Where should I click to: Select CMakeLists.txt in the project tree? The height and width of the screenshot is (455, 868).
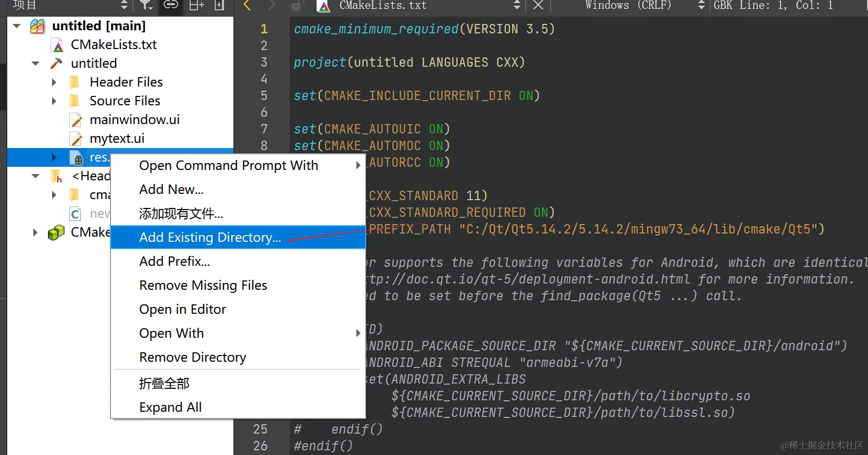click(x=114, y=44)
